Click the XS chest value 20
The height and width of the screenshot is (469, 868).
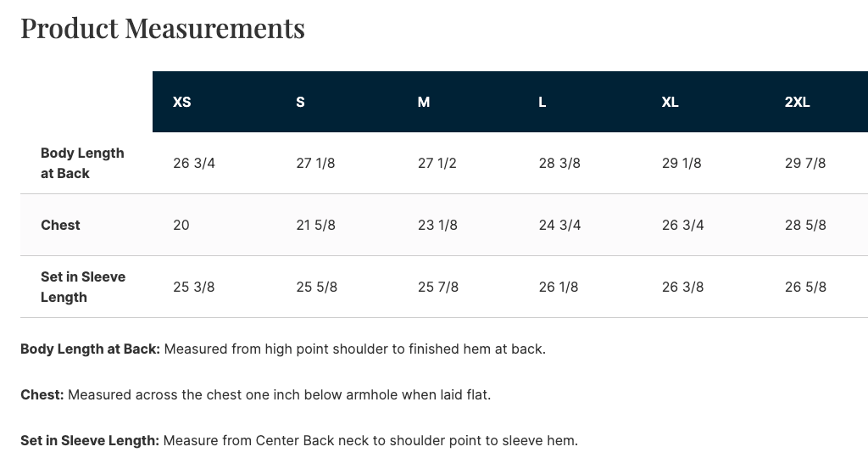[181, 225]
